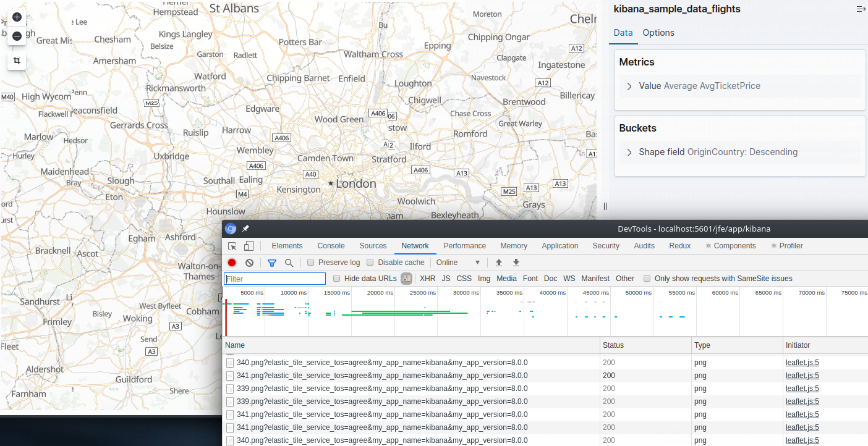Select the Network tab in DevTools
The image size is (868, 446).
pyautogui.click(x=415, y=246)
